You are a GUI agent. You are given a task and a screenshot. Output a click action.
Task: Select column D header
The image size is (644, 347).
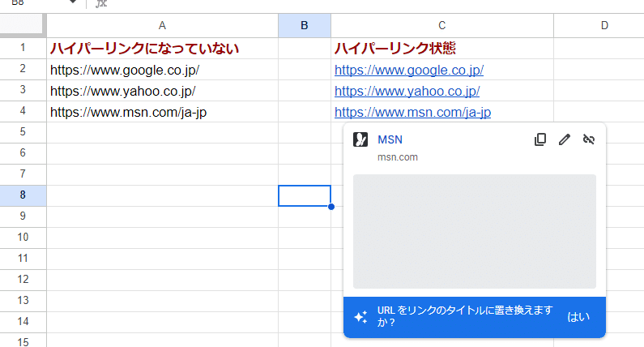[604, 25]
